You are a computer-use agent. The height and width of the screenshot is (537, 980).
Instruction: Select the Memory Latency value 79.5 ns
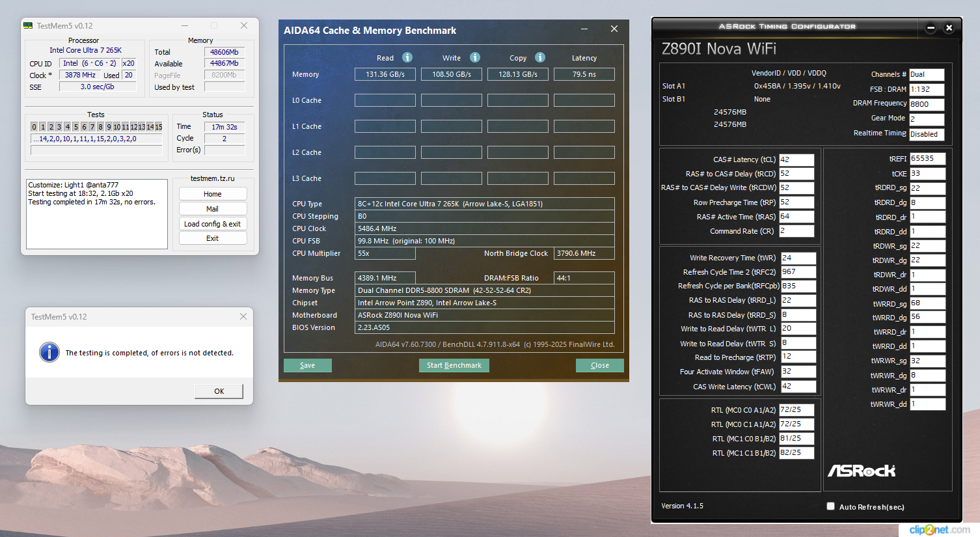(584, 74)
